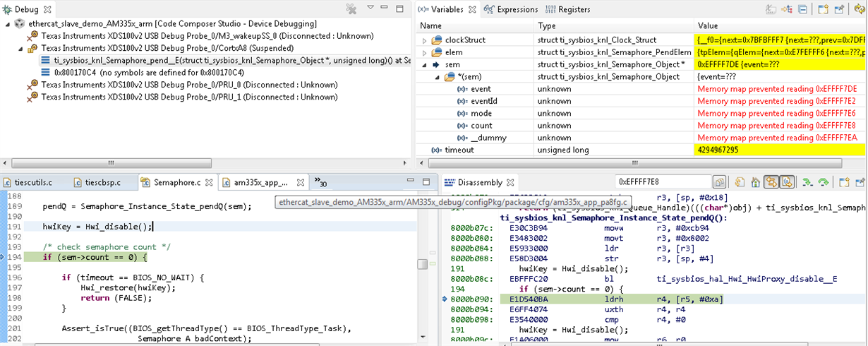Select stack frame 0x800170C4 with no symbols
The height and width of the screenshot is (346, 868).
click(x=142, y=72)
